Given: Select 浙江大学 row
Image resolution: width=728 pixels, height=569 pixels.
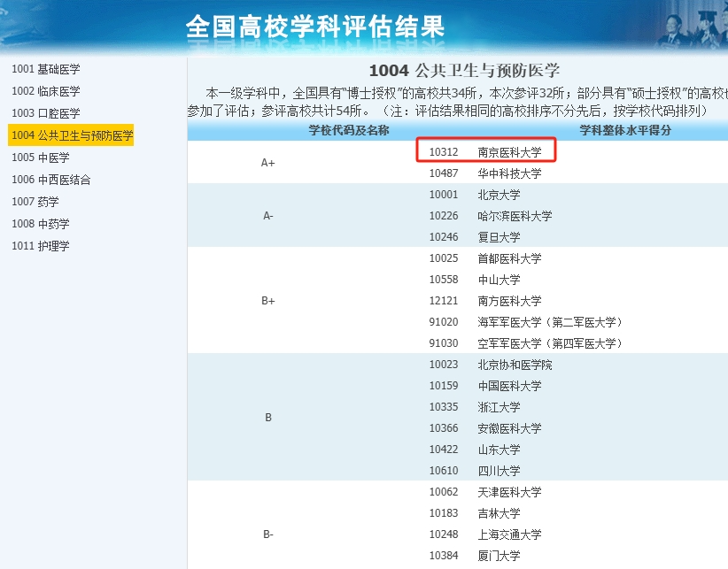Looking at the screenshot, I should pyautogui.click(x=499, y=407).
